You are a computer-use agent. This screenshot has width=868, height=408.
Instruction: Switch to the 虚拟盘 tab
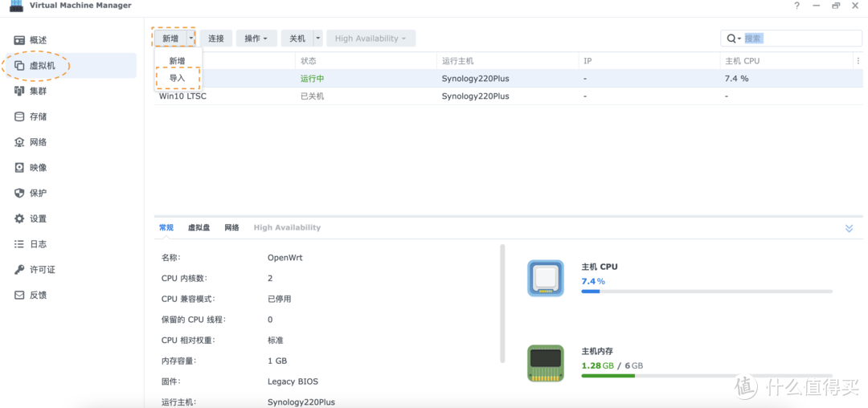point(199,228)
